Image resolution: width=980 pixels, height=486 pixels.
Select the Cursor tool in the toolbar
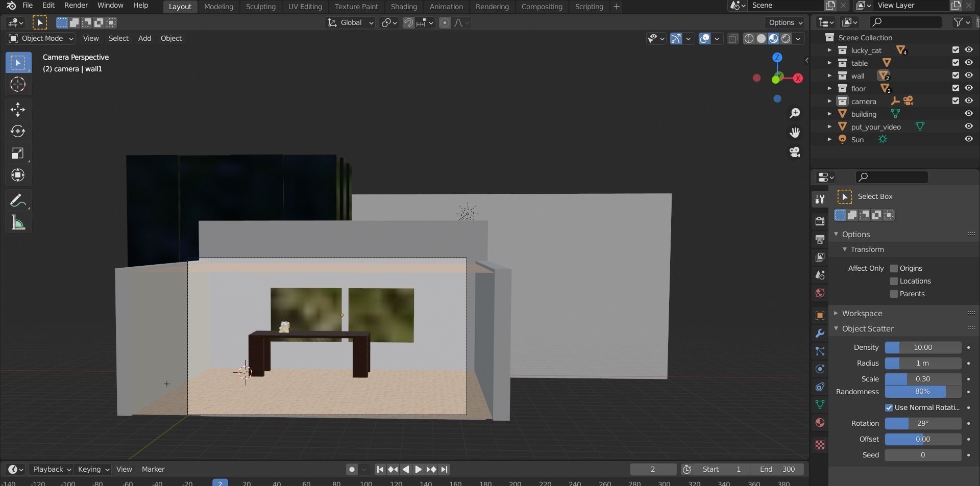coord(18,84)
